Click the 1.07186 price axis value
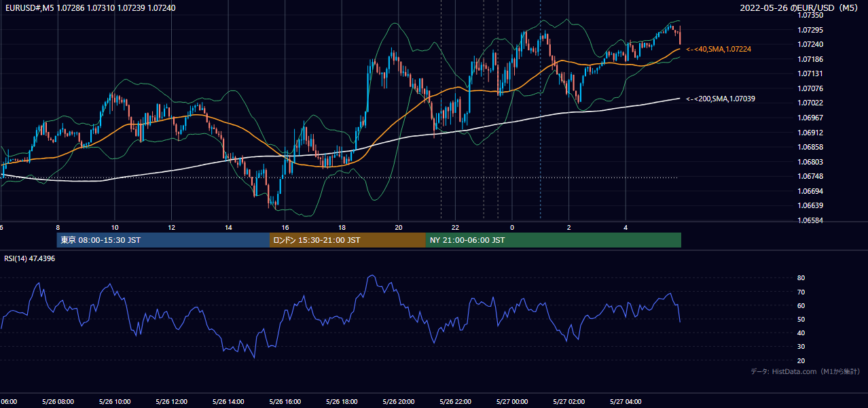This screenshot has width=868, height=408. pyautogui.click(x=810, y=60)
